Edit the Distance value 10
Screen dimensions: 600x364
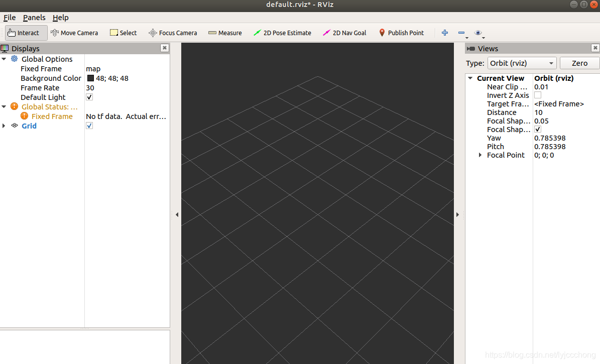click(538, 112)
